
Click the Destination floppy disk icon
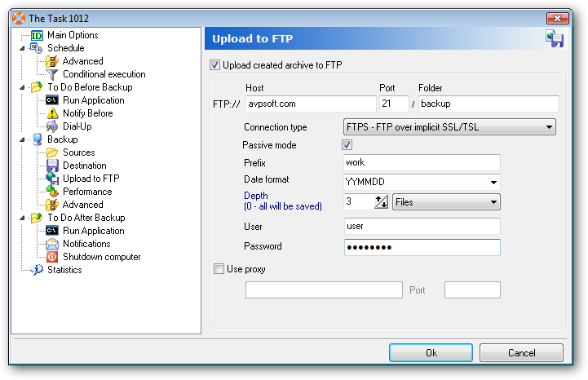pos(52,166)
